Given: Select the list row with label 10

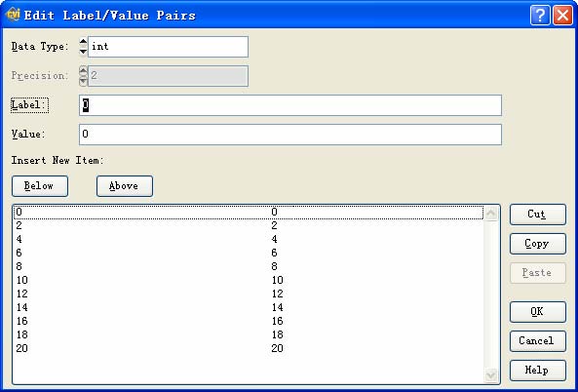Looking at the screenshot, I should (249, 280).
